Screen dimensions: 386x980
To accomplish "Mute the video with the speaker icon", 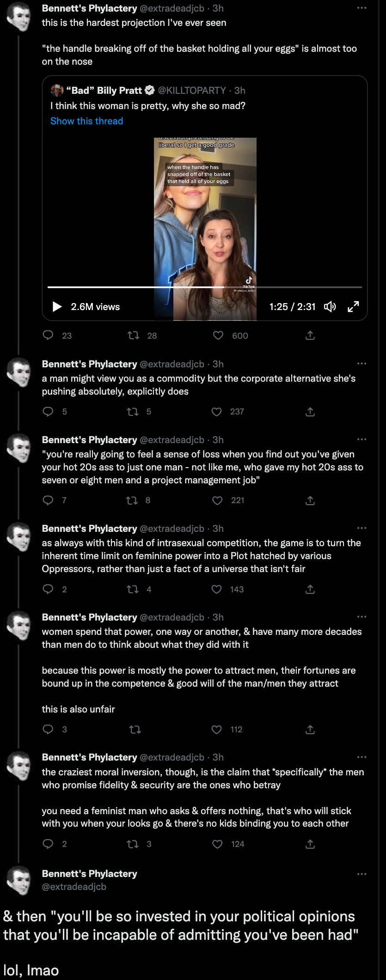I will pyautogui.click(x=330, y=307).
